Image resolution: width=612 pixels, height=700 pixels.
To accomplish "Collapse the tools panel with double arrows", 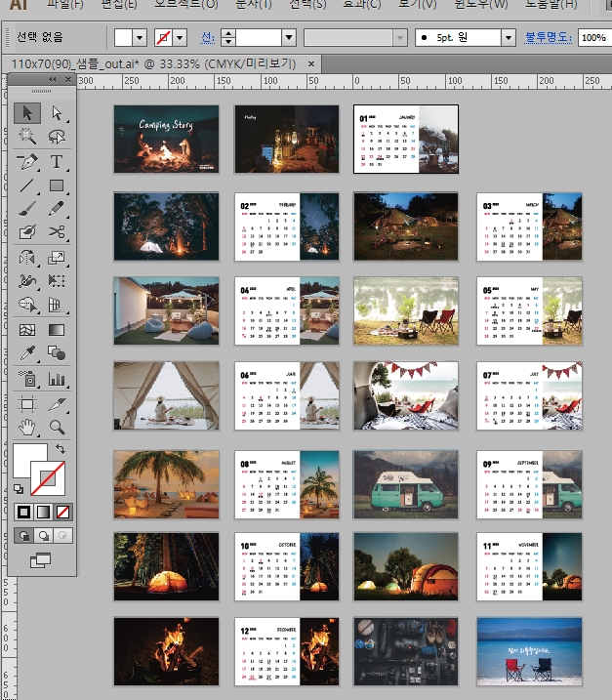I will click(x=53, y=79).
